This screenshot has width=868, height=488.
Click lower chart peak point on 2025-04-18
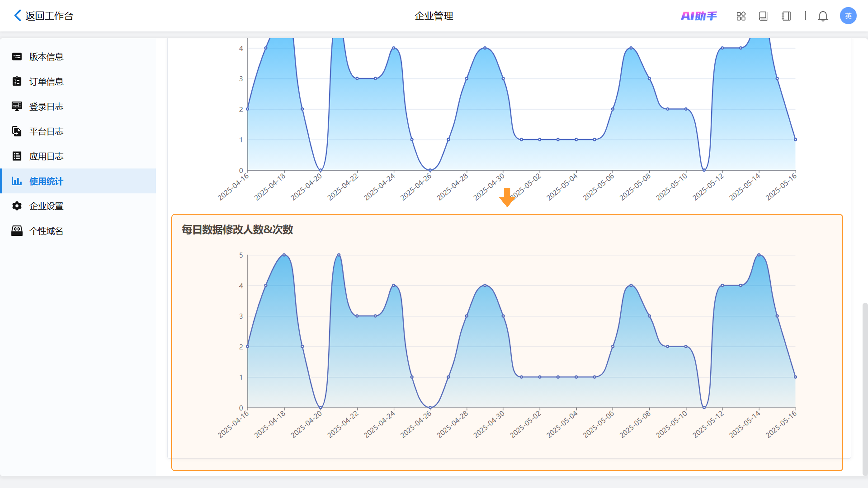click(284, 255)
